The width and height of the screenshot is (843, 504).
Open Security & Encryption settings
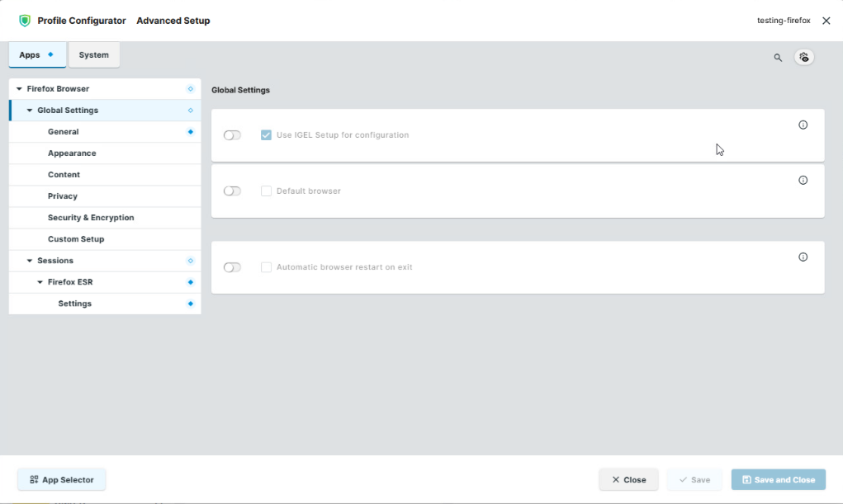(105, 218)
